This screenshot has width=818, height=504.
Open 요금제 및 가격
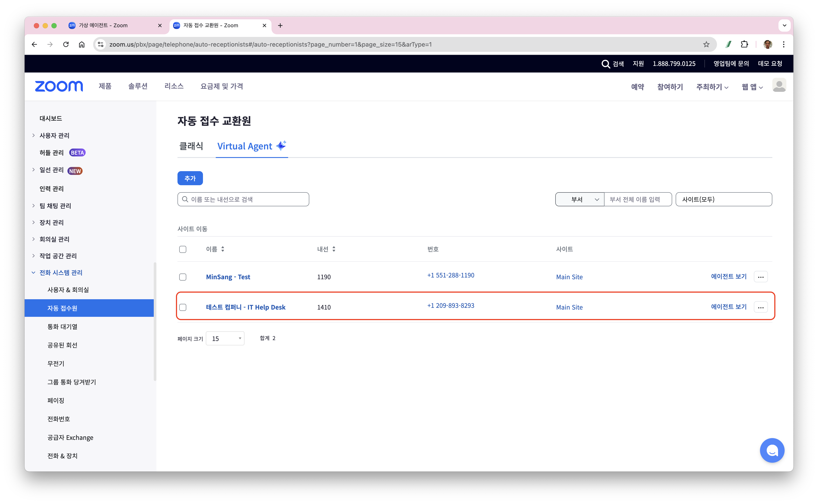point(222,86)
